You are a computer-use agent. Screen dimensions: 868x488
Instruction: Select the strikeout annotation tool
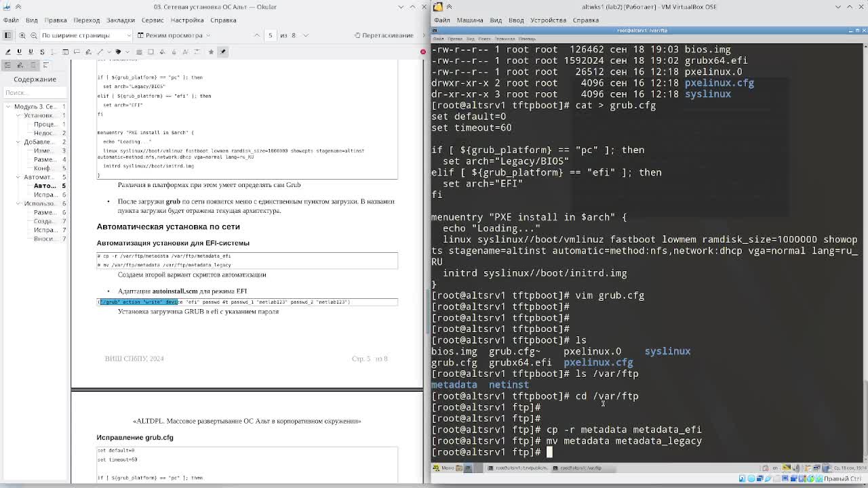tap(42, 52)
